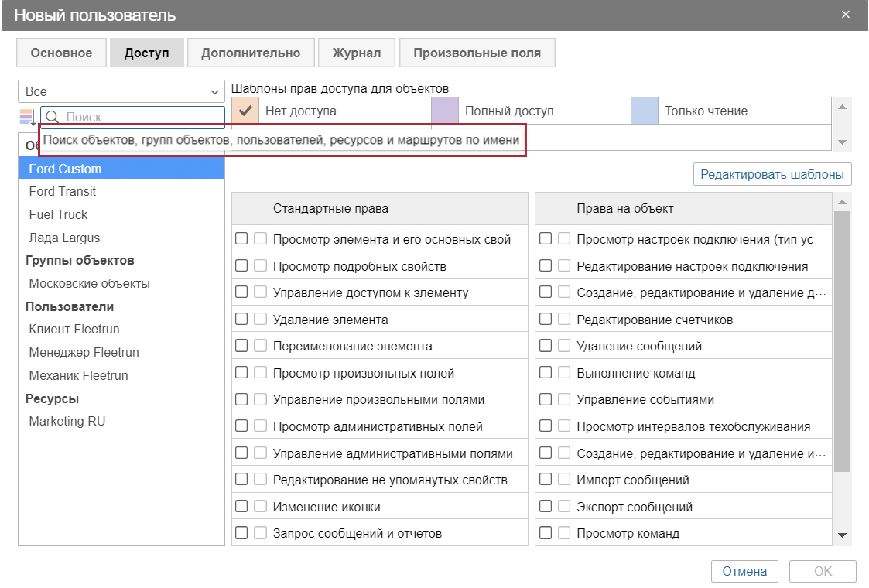
Task: Pick the purple Полный доступ template swatch
Action: (x=444, y=111)
